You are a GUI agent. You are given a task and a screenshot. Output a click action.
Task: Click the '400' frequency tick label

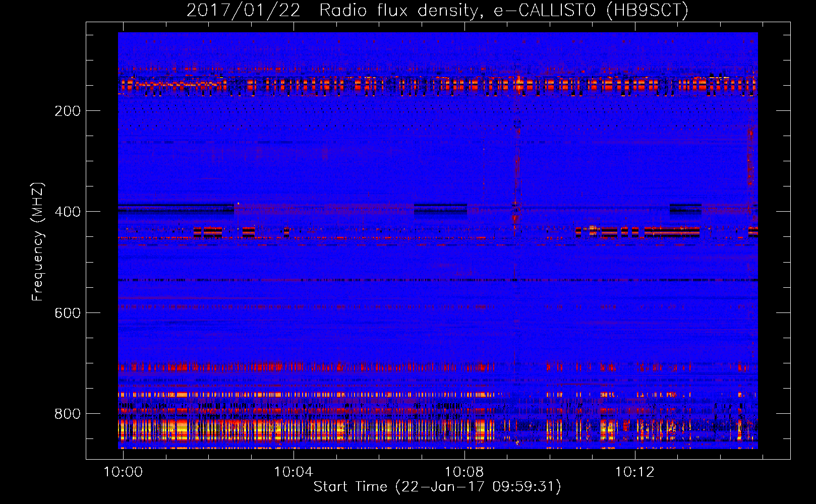[x=68, y=212]
